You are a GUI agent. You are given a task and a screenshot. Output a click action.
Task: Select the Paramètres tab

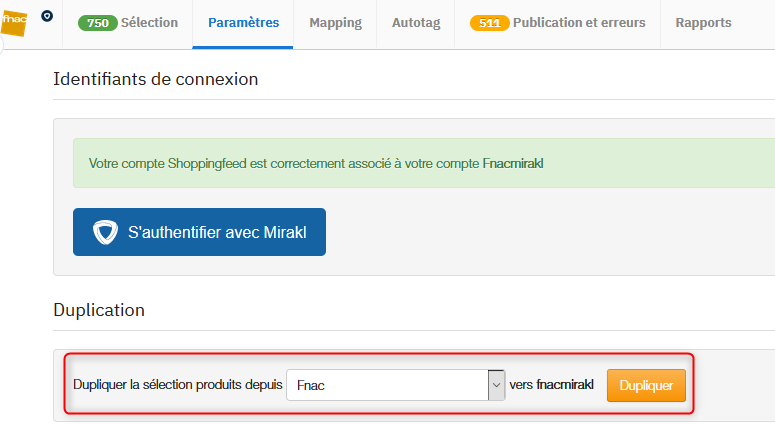[243, 23]
